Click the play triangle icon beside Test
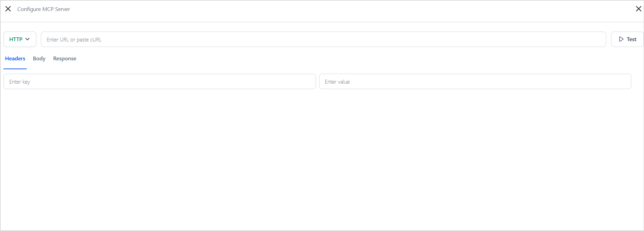This screenshot has width=644, height=231. [621, 39]
